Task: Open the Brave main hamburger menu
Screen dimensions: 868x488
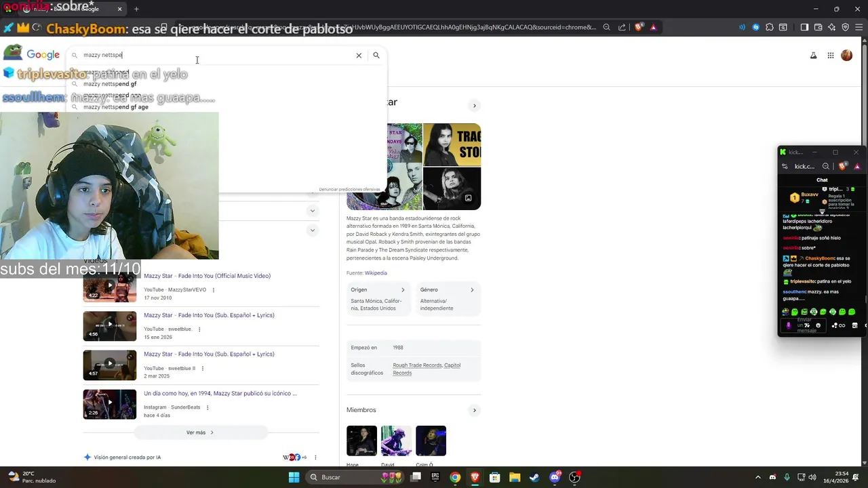Action: pyautogui.click(x=859, y=27)
